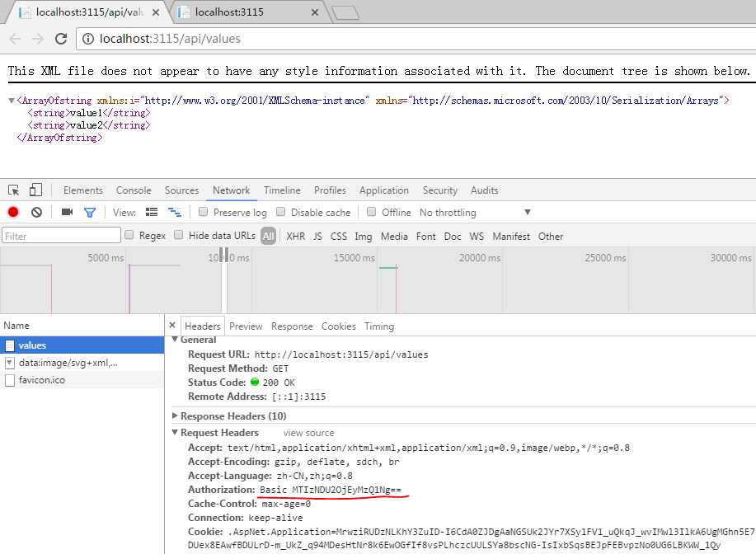Select the Network panel tab
The width and height of the screenshot is (756, 554).
pyautogui.click(x=232, y=190)
